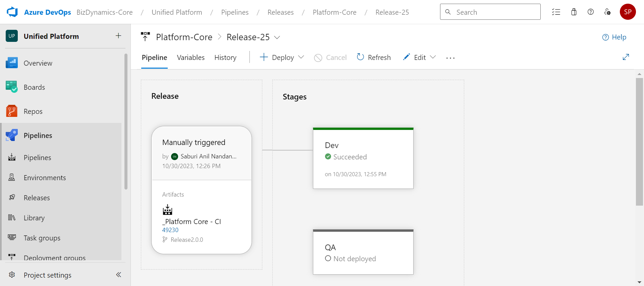Click the Cancel button

pos(330,58)
